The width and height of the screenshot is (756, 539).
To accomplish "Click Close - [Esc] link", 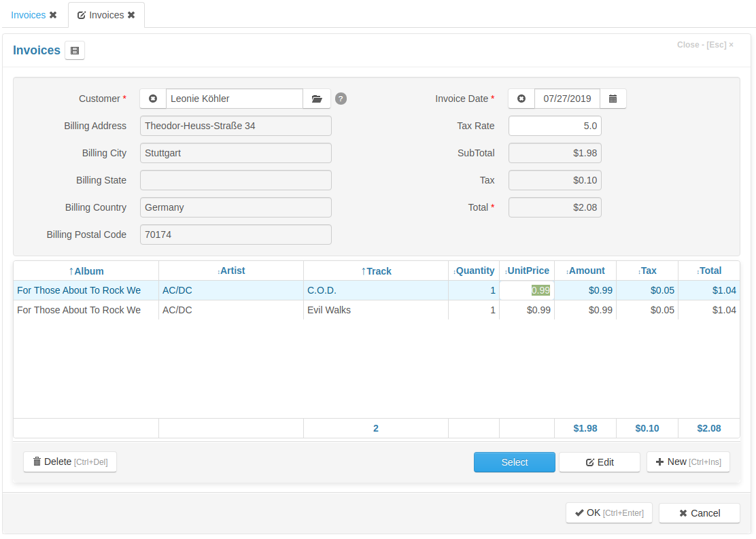I will 705,45.
